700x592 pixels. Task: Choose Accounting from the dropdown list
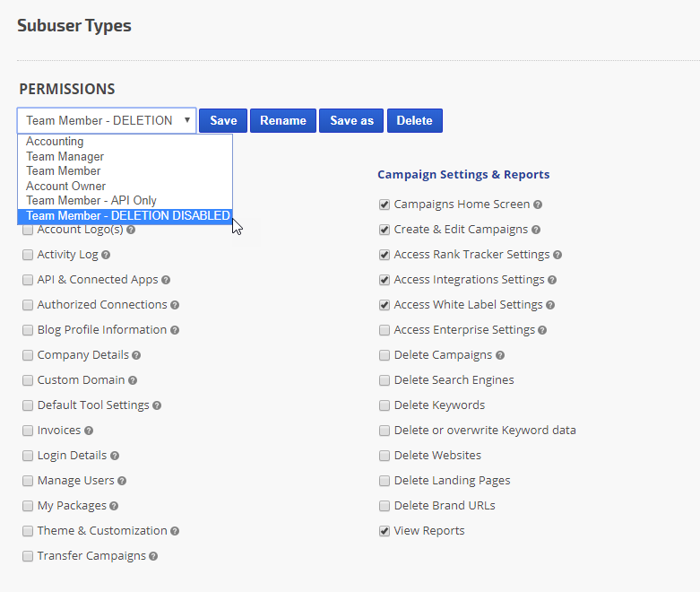55,142
